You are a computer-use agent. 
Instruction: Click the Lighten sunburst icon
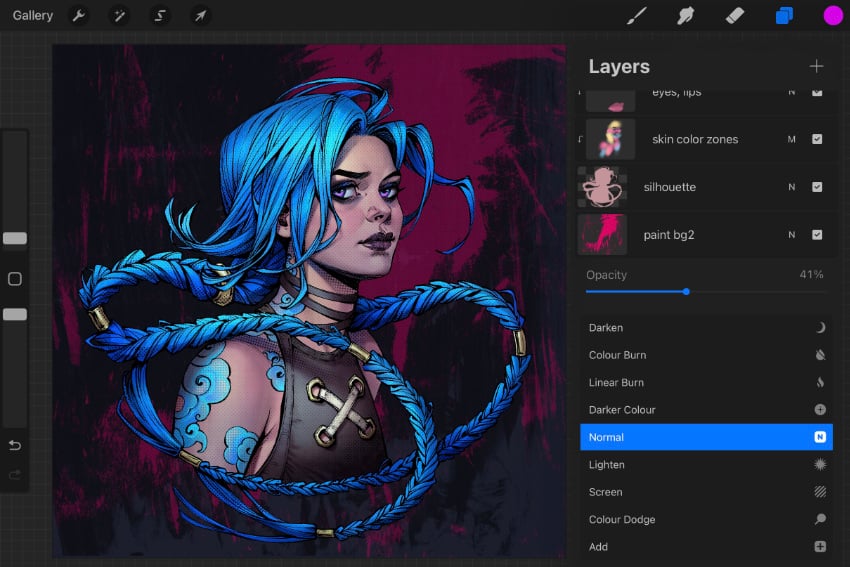click(820, 465)
